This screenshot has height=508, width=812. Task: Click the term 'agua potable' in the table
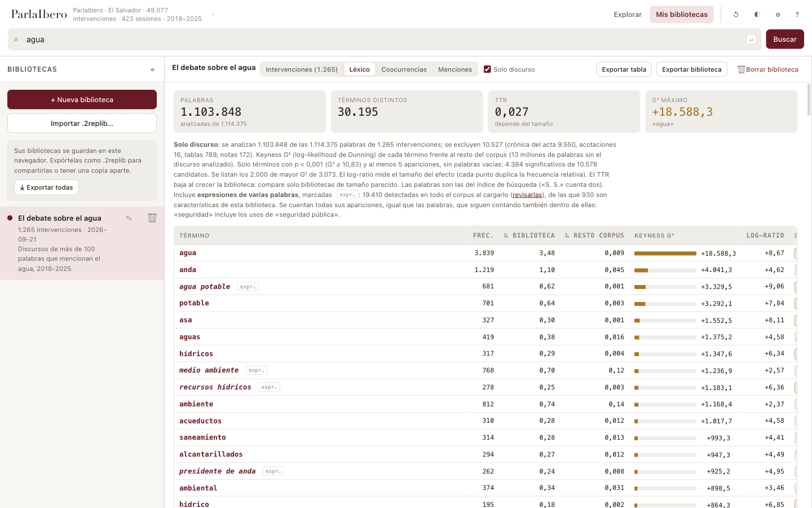(205, 287)
